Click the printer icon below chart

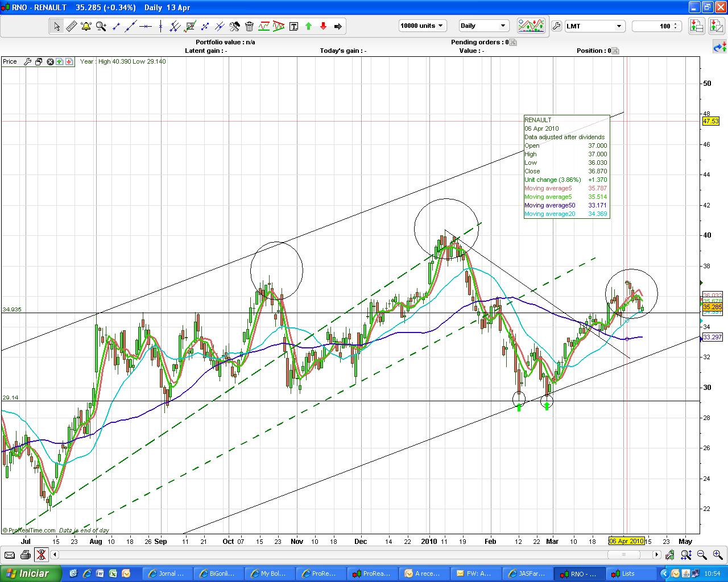point(25,555)
